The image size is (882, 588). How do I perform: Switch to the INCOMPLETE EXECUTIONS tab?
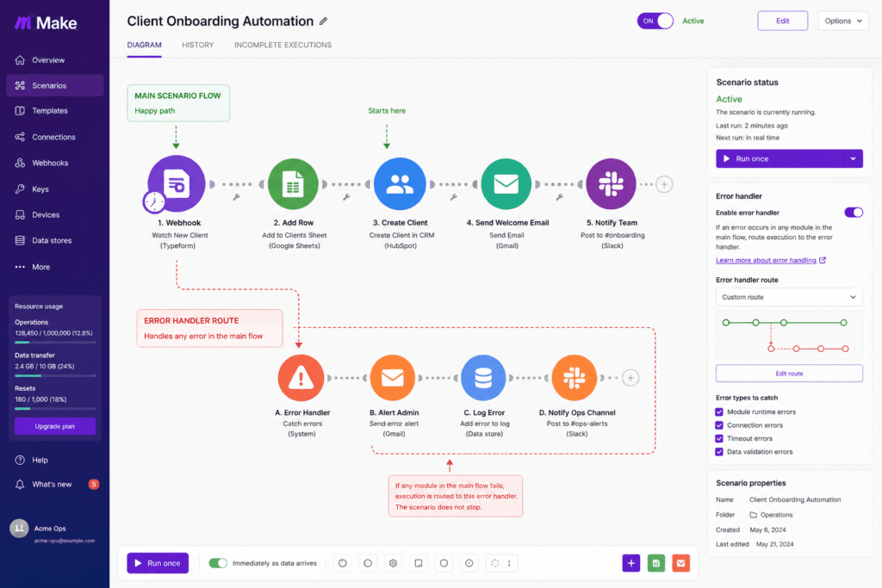283,45
